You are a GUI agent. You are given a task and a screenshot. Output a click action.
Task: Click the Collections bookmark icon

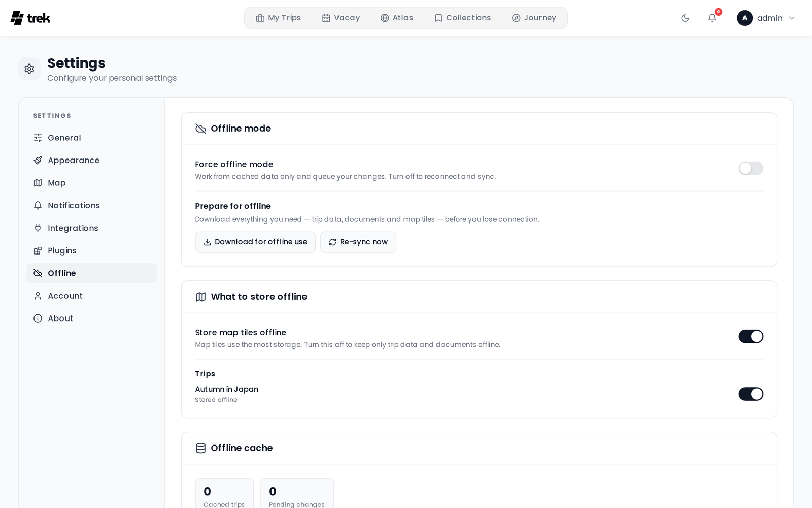438,18
